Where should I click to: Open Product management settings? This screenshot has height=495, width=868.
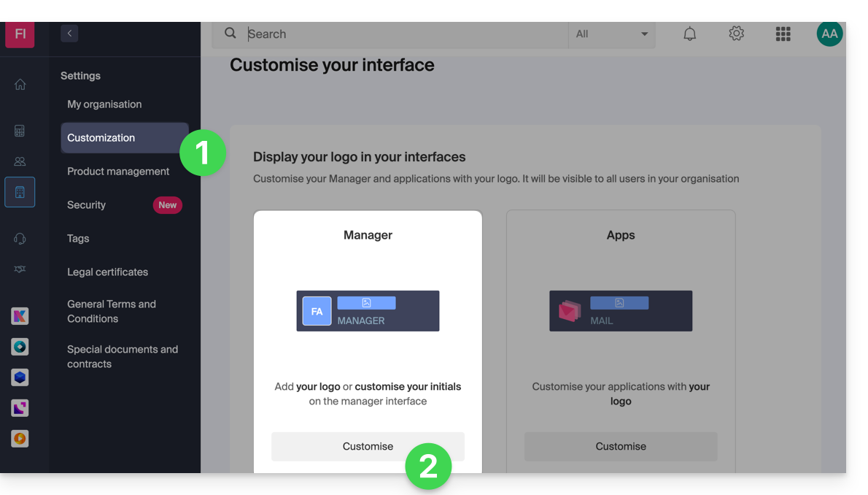(118, 172)
